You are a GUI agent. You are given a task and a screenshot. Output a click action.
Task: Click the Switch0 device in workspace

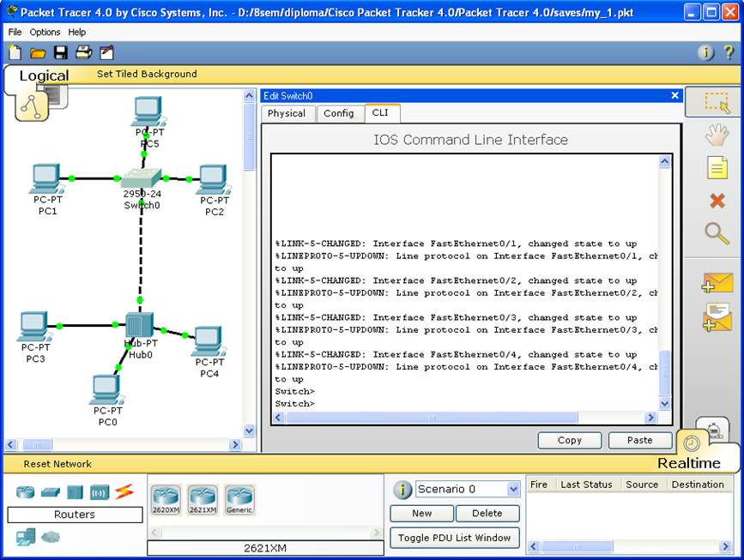[x=141, y=179]
